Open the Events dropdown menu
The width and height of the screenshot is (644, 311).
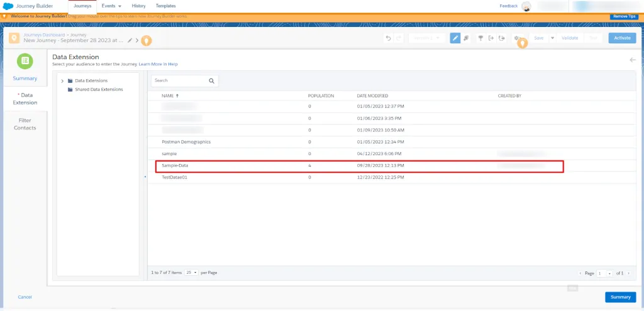pos(111,6)
